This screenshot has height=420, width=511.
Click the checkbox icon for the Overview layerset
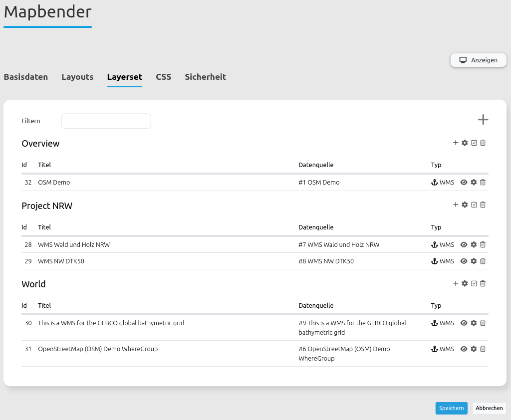pos(474,143)
